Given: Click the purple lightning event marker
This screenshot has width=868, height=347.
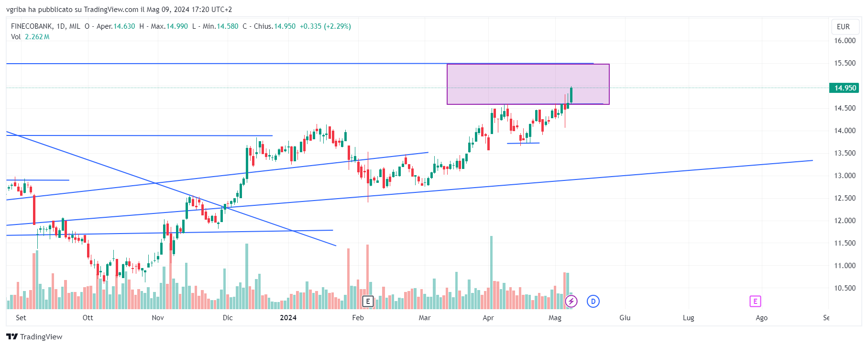Looking at the screenshot, I should [x=571, y=301].
